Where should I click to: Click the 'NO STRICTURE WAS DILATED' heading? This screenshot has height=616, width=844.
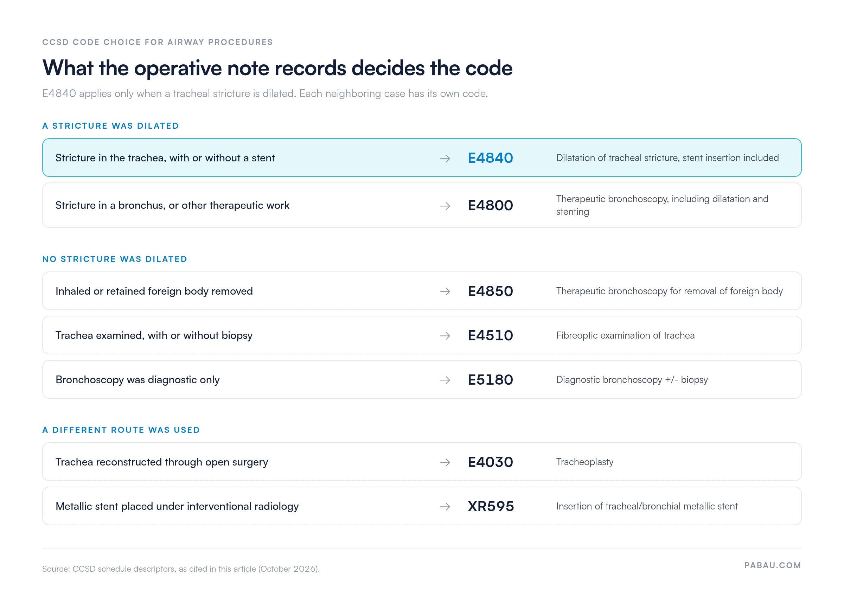pyautogui.click(x=115, y=259)
